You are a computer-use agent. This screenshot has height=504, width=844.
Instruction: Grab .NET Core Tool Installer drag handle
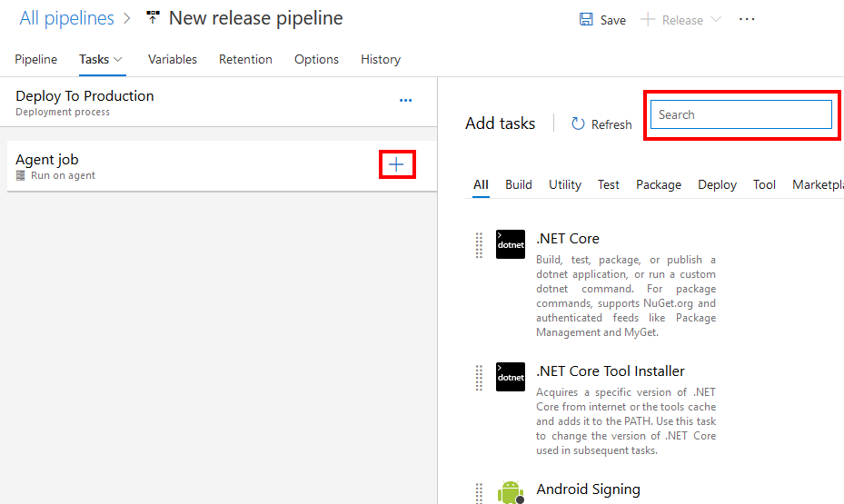pos(479,378)
